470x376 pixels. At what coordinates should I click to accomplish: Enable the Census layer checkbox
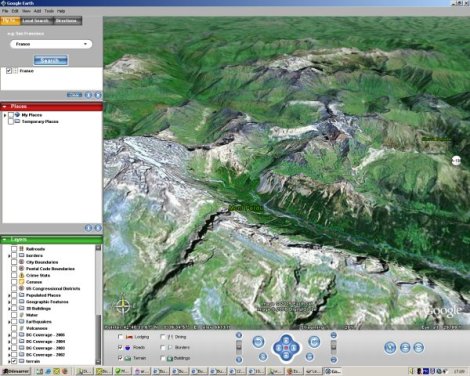pyautogui.click(x=14, y=282)
